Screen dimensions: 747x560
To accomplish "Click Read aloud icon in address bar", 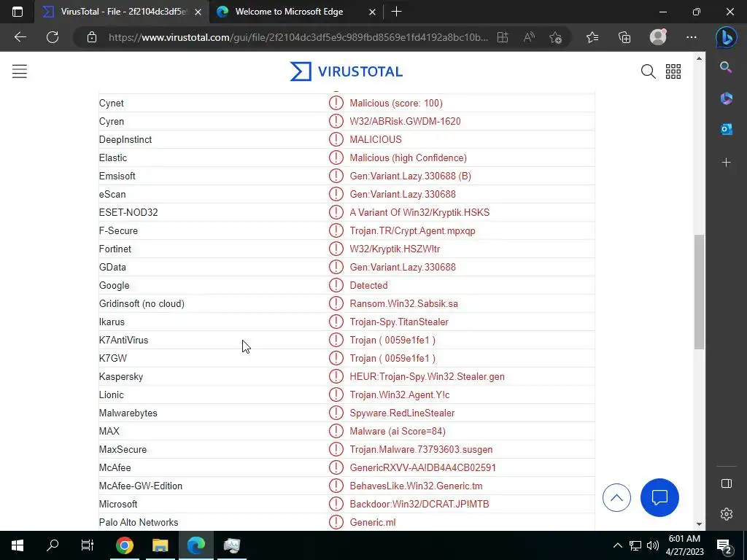I will pyautogui.click(x=529, y=37).
